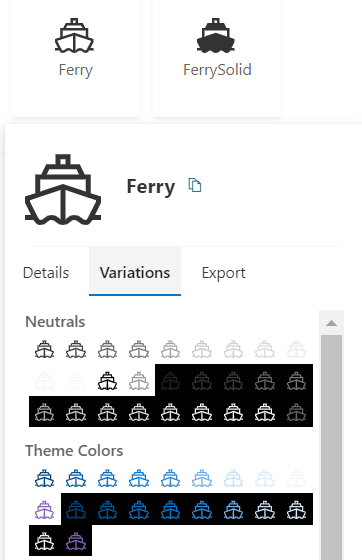
Task: Click the large Ferry preview icon
Action: pyautogui.click(x=63, y=190)
